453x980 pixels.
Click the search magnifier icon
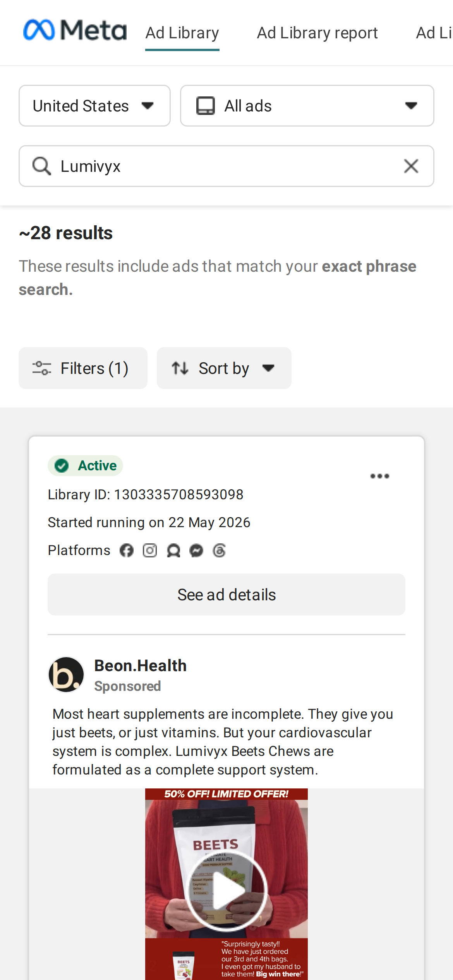tap(41, 166)
